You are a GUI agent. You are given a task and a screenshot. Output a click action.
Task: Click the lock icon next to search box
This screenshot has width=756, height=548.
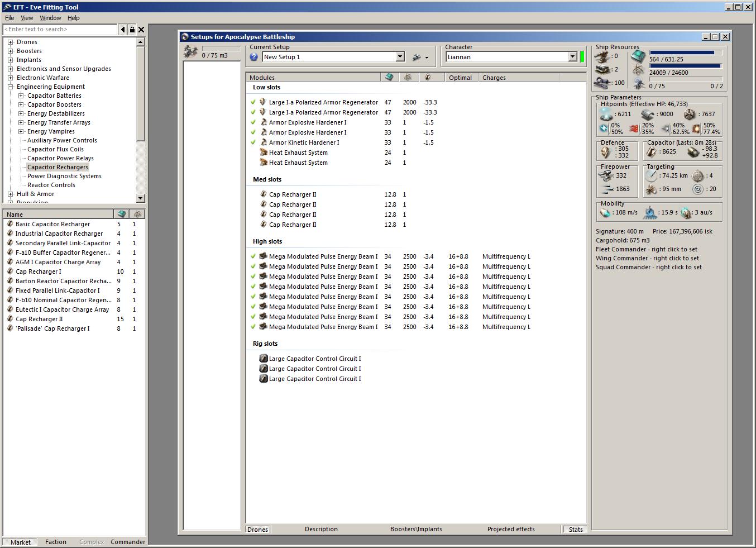click(132, 30)
